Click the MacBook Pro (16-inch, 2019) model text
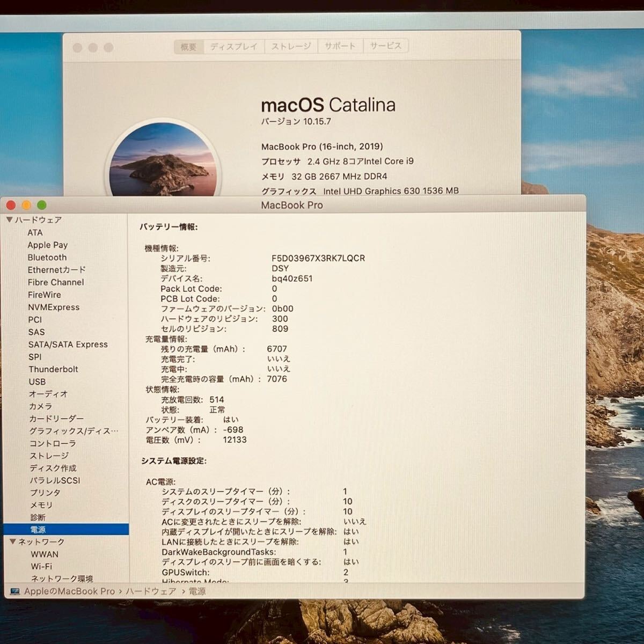 [x=322, y=147]
